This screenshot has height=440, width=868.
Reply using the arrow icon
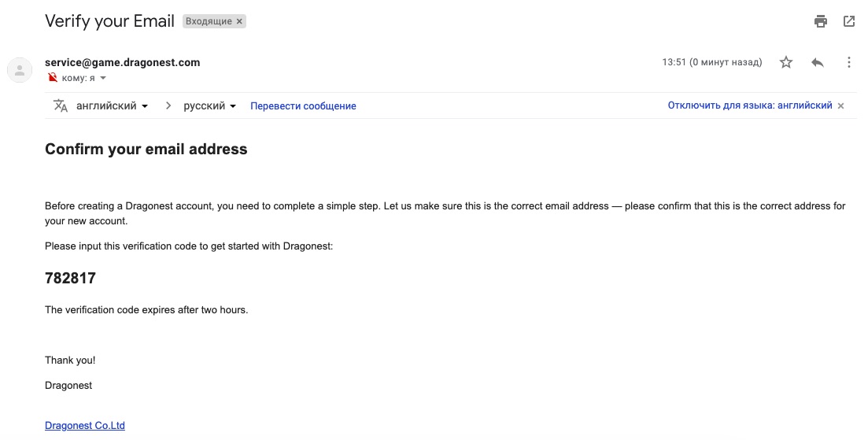pyautogui.click(x=818, y=62)
